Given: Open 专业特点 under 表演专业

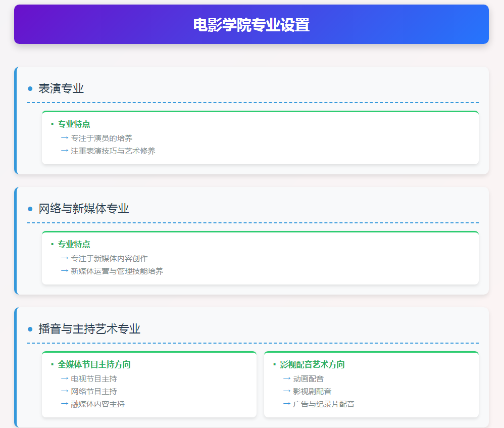Looking at the screenshot, I should (x=74, y=124).
